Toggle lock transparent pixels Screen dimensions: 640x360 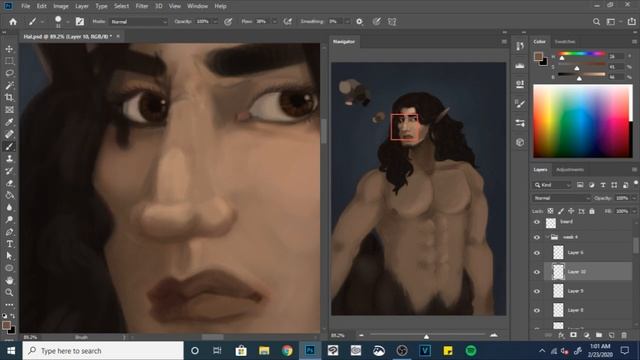(550, 211)
